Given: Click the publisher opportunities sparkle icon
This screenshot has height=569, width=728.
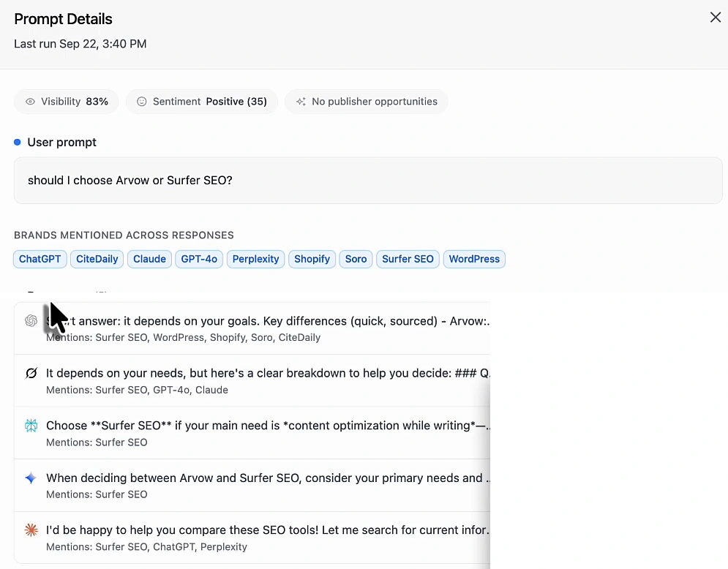Looking at the screenshot, I should [x=301, y=102].
